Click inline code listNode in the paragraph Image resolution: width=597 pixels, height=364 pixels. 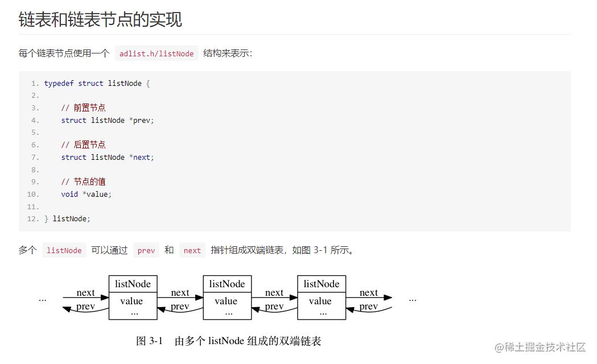point(64,250)
